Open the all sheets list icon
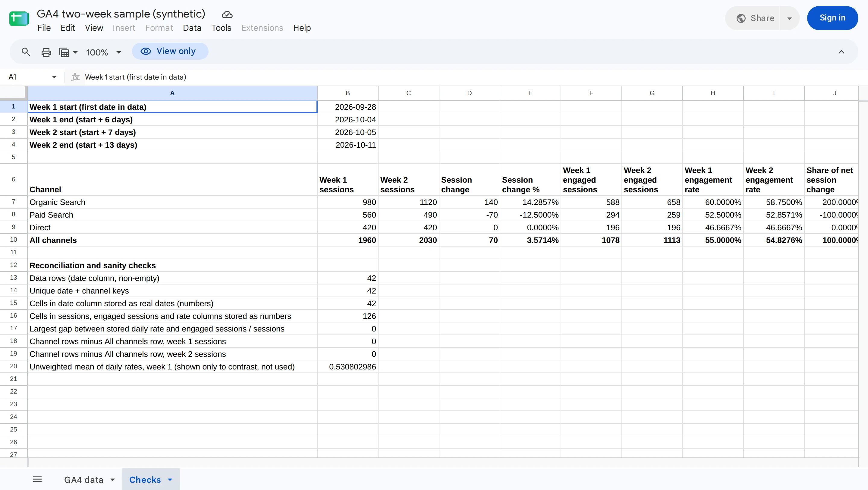This screenshot has width=868, height=490. (37, 479)
